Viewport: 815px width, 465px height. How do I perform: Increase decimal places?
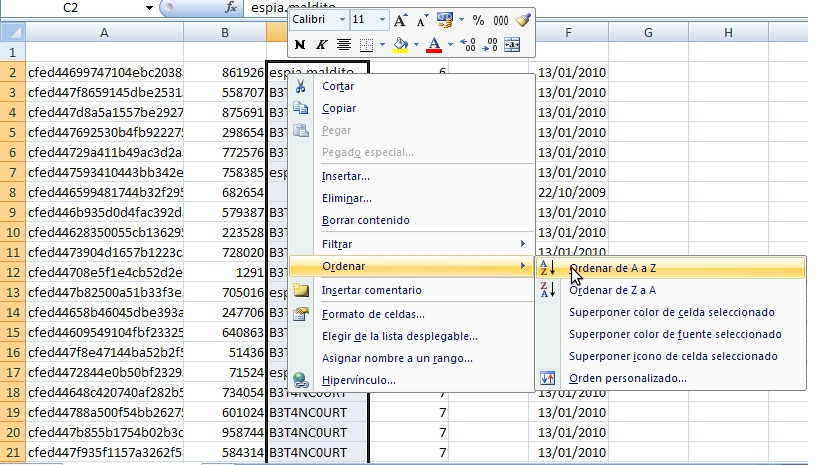(x=468, y=45)
